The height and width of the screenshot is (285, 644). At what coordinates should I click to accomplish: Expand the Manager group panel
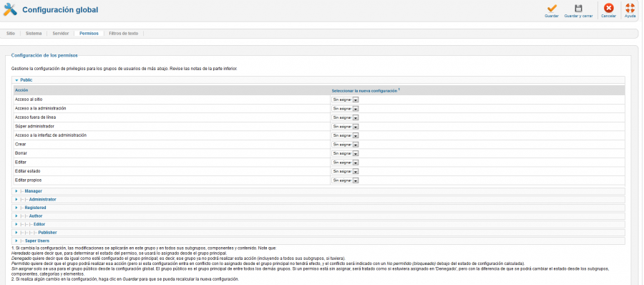click(x=318, y=190)
